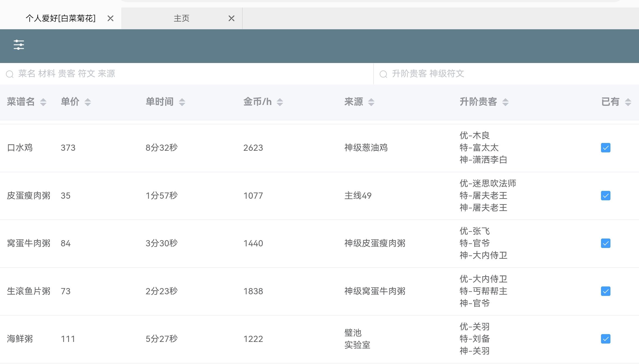Uncheck 已有 for 口水鸡
This screenshot has width=639, height=364.
pos(606,148)
